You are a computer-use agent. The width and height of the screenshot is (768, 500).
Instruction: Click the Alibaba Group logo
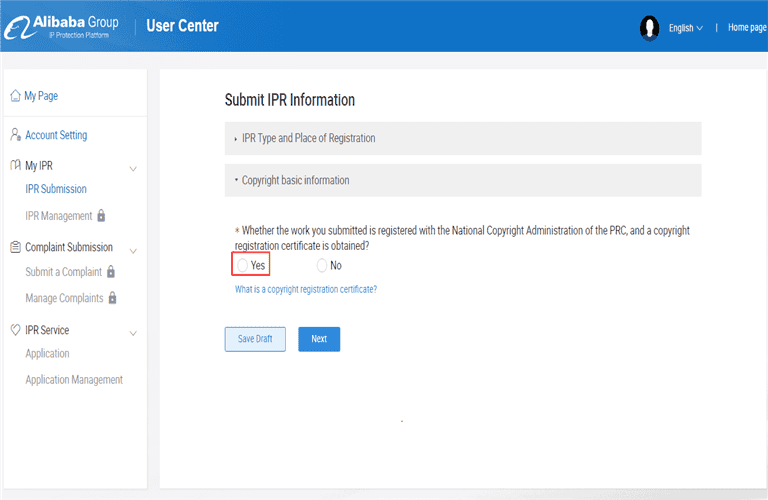click(62, 27)
